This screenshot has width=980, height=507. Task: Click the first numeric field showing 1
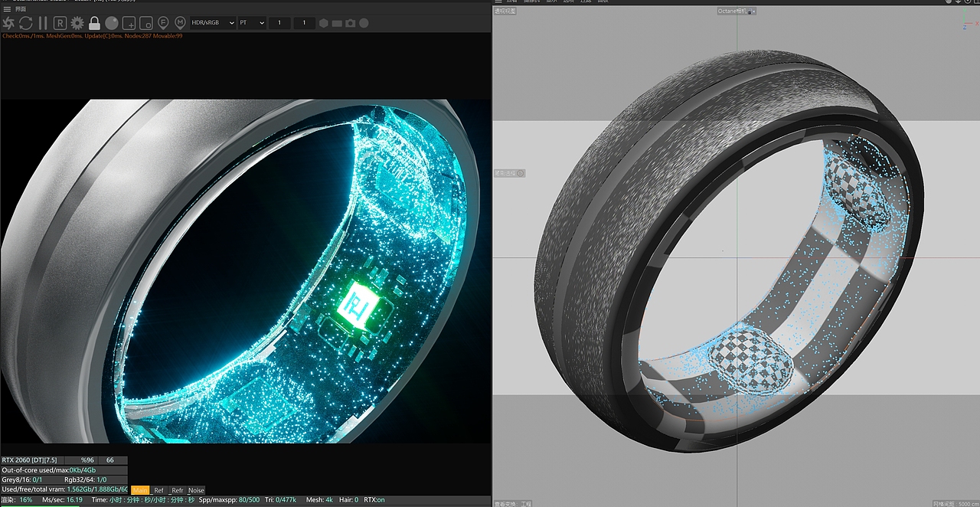pos(279,23)
